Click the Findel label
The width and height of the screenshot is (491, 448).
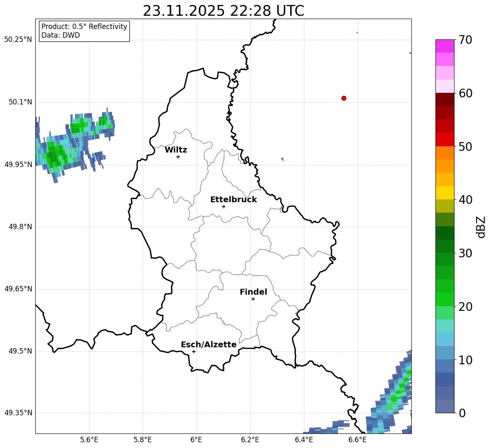253,292
